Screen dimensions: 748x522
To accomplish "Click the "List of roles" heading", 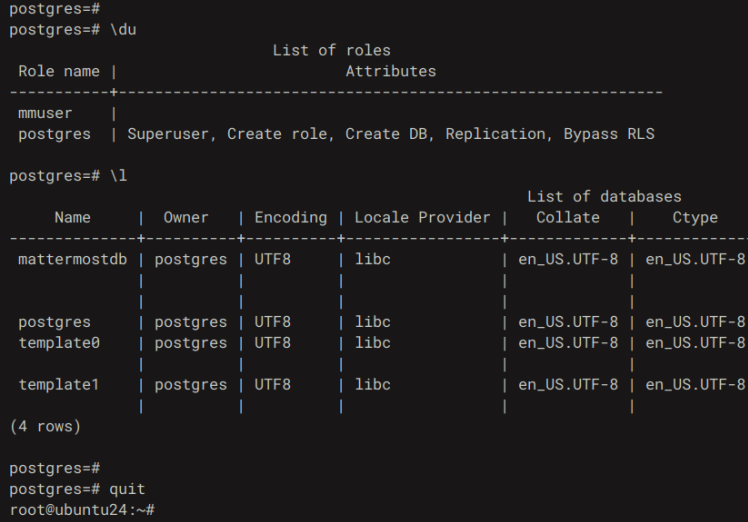I will click(332, 51).
